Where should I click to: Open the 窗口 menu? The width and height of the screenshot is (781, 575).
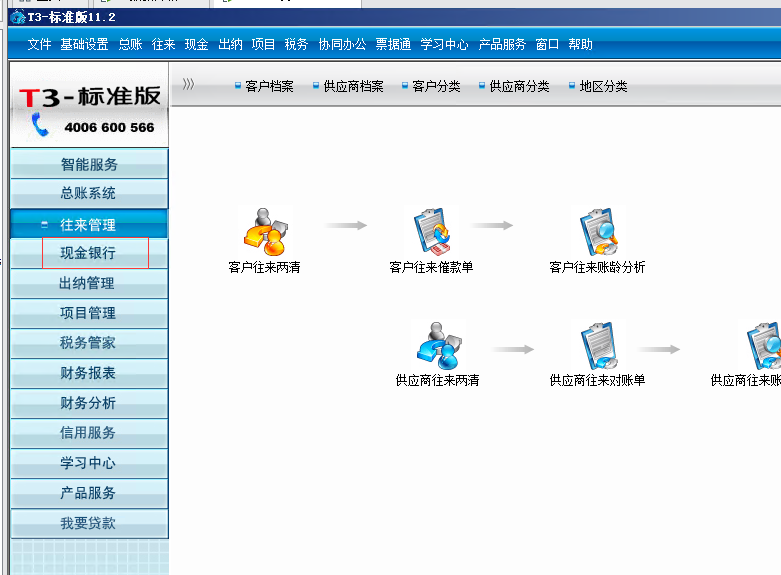[x=547, y=44]
